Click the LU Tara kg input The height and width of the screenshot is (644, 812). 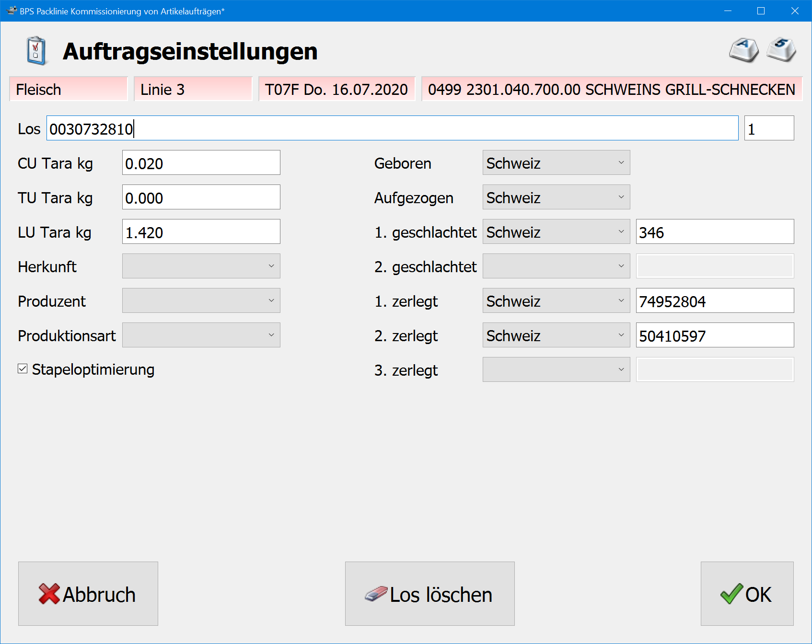[x=201, y=232]
